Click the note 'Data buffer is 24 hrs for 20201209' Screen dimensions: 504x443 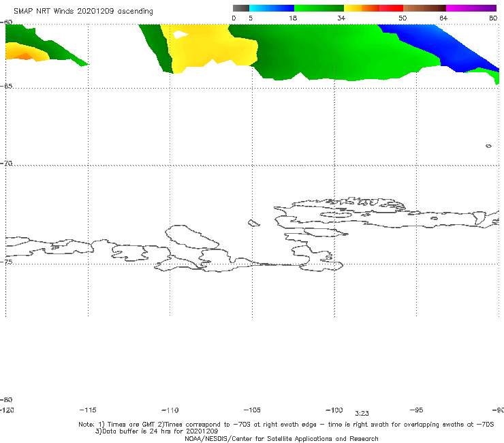coord(157,431)
